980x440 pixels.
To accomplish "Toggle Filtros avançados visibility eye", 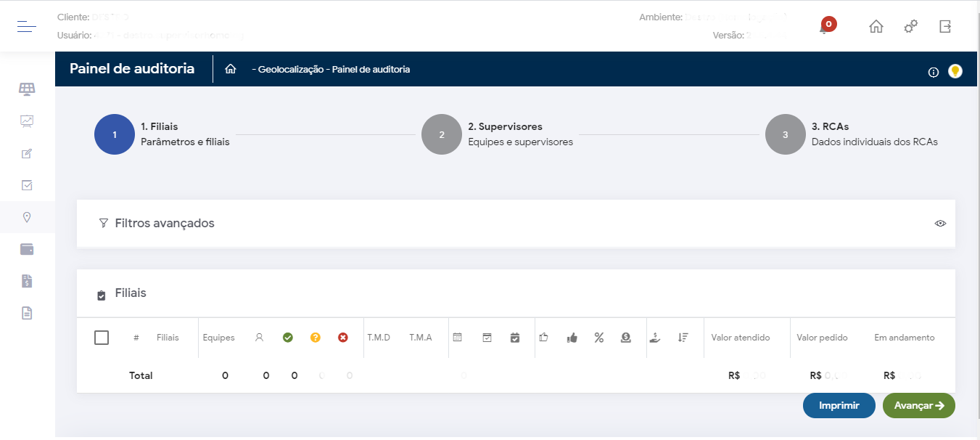I will tap(940, 223).
